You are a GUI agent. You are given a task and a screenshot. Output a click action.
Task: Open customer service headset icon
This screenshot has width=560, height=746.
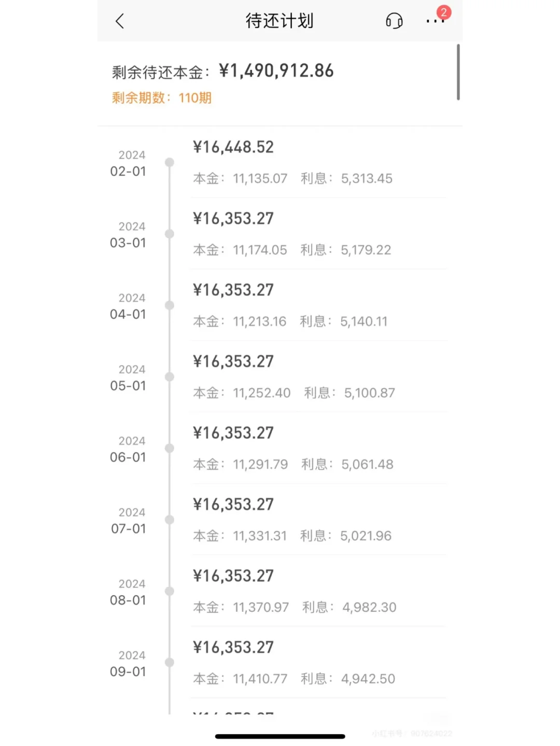point(394,21)
